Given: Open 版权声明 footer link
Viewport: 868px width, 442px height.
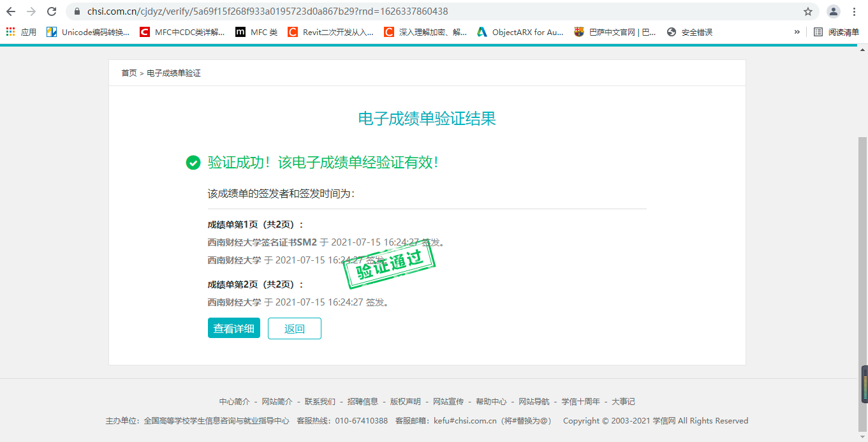Looking at the screenshot, I should point(406,402).
